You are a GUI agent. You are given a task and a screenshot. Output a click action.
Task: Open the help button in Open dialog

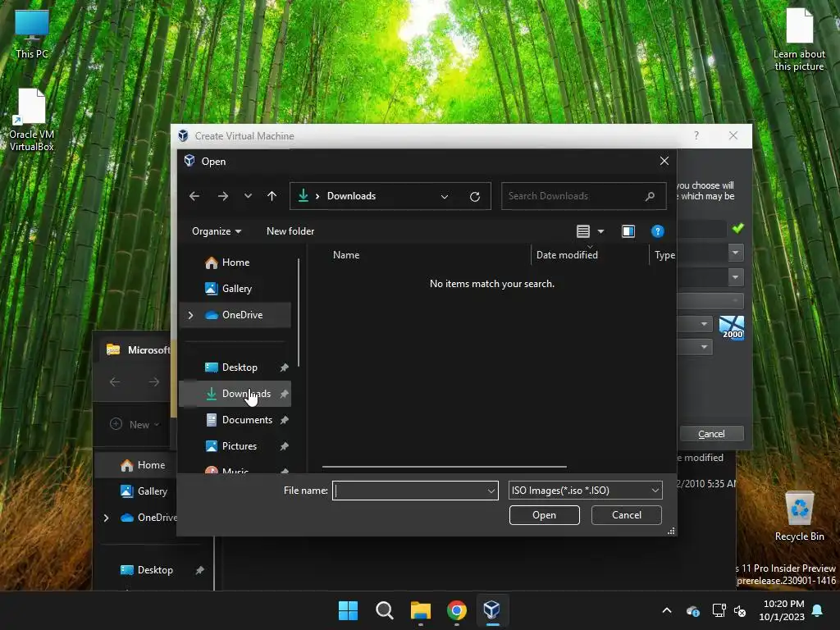(x=657, y=231)
